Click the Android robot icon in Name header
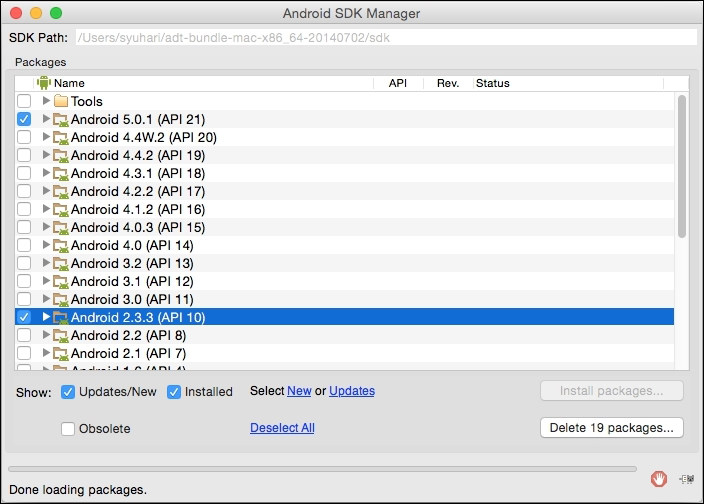This screenshot has height=504, width=704. coord(43,83)
